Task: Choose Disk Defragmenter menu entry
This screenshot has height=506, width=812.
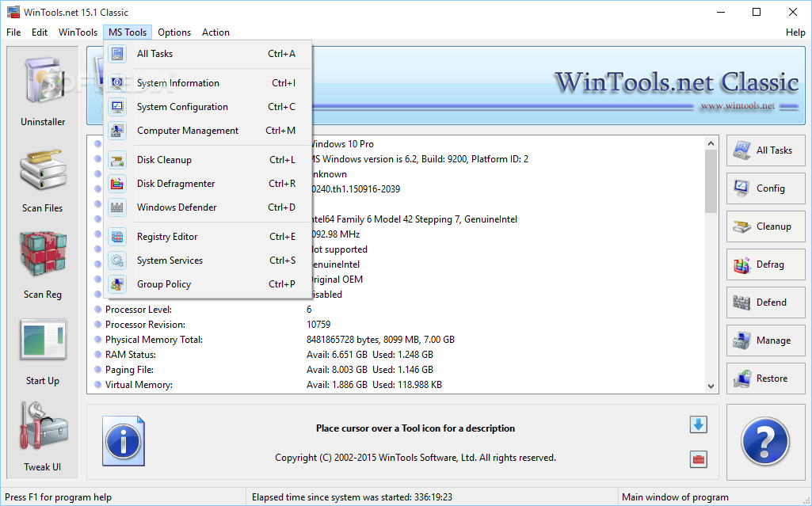Action: (208, 184)
